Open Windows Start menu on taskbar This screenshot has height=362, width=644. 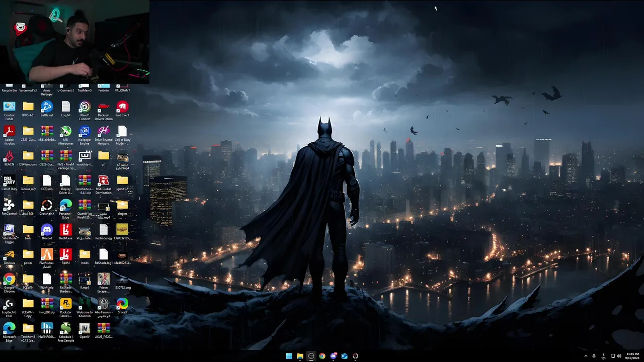[289, 356]
